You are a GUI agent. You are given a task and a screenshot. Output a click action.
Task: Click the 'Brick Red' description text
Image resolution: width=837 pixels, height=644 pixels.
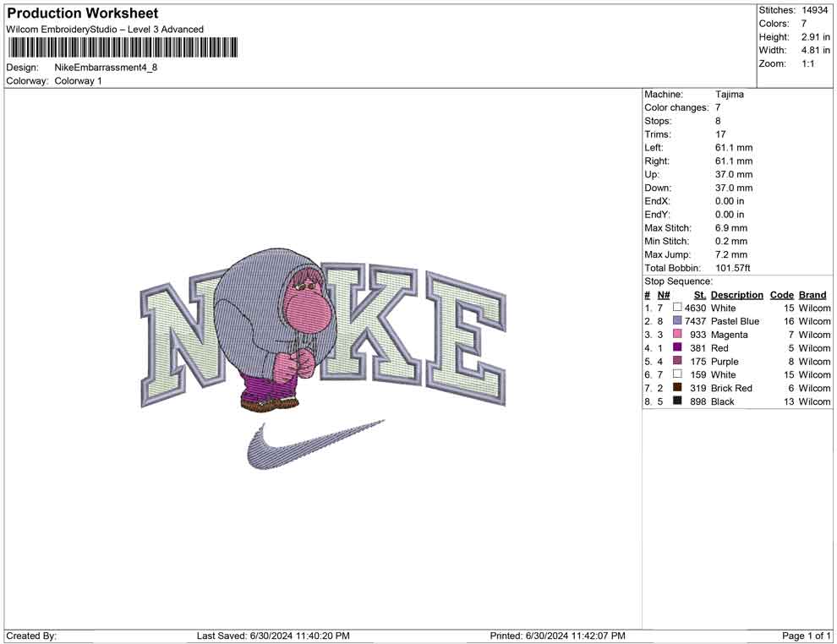pyautogui.click(x=731, y=388)
